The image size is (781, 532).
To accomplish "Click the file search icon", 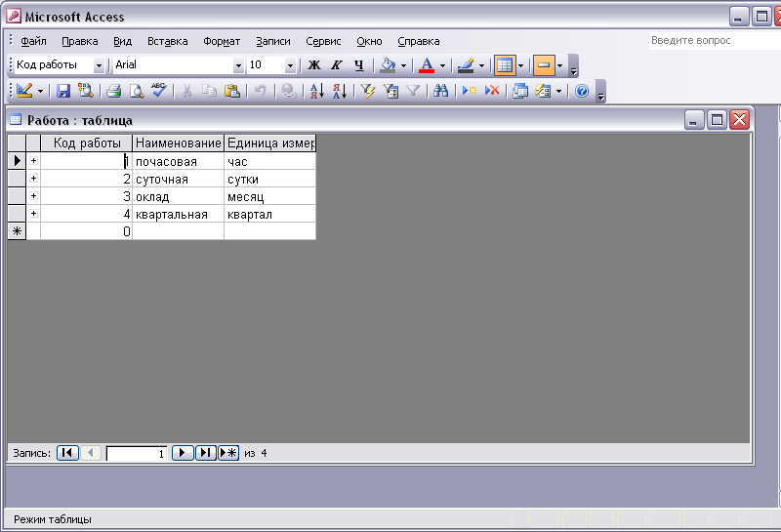I will point(86,91).
